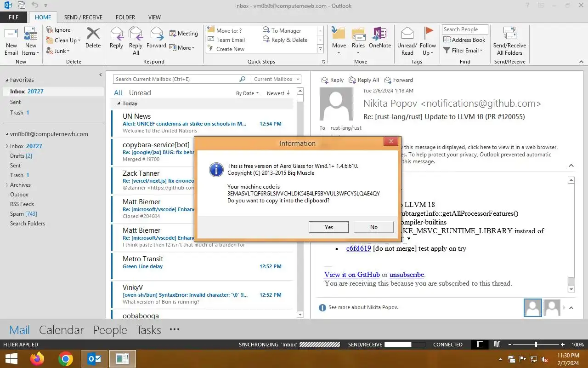Choose the Team Email quick step

tap(226, 40)
